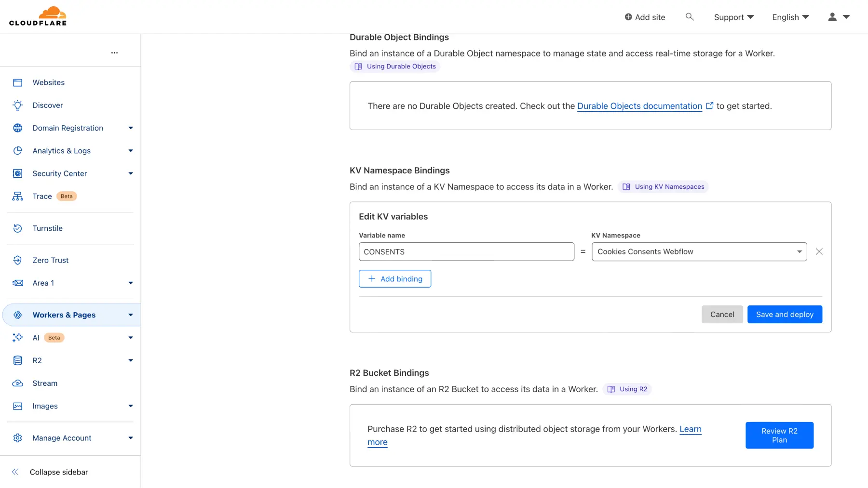Open the Support dropdown menu

pyautogui.click(x=733, y=17)
